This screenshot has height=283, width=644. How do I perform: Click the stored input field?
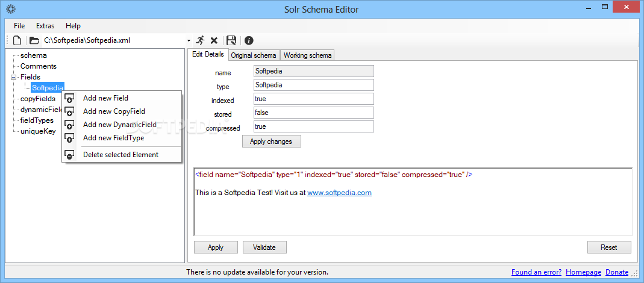[x=314, y=113]
